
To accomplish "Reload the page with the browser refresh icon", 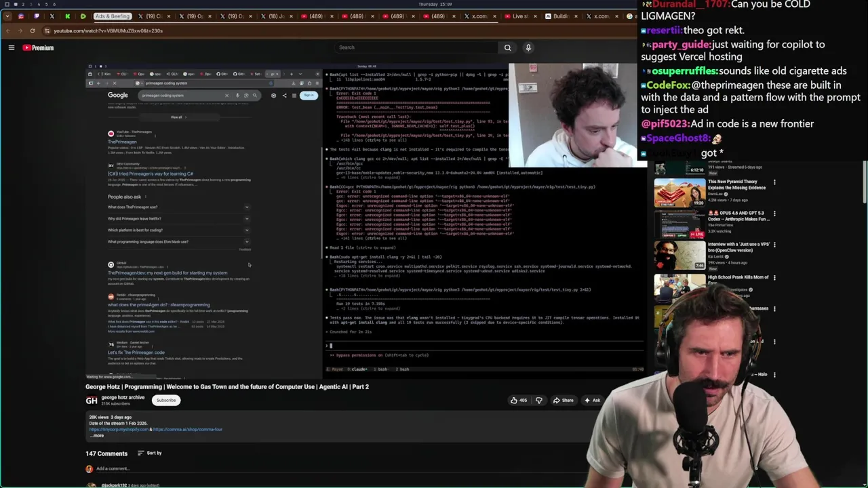I will [32, 30].
